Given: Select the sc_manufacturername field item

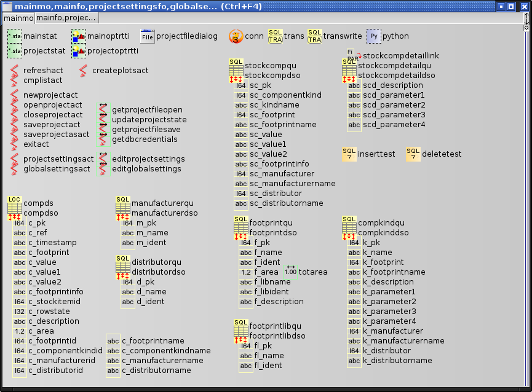Looking at the screenshot, I should pos(293,184).
